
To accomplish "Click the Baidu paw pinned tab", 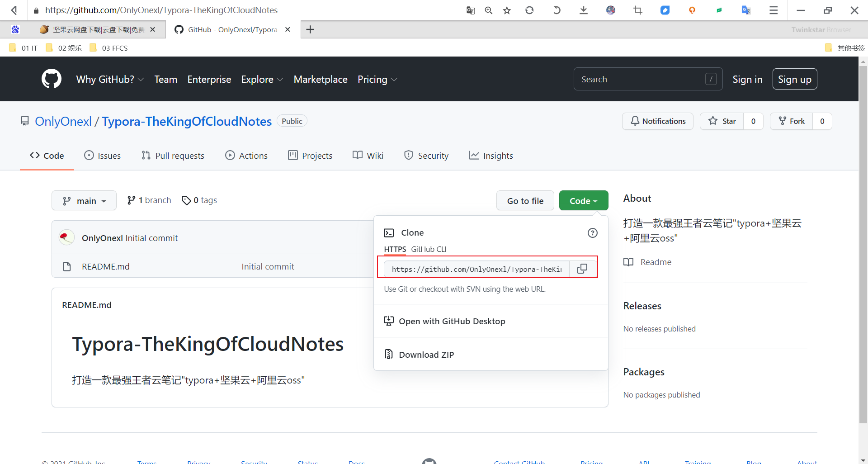I will [x=15, y=29].
